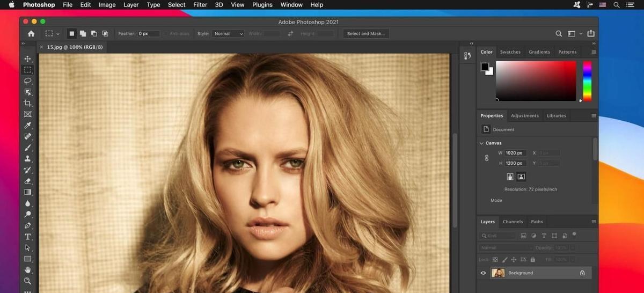Image resolution: width=644 pixels, height=293 pixels.
Task: Select the Dodge tool
Action: 28,214
